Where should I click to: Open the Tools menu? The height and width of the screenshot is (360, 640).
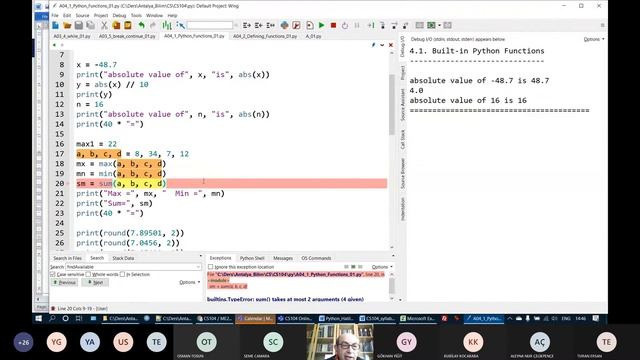coord(136,16)
